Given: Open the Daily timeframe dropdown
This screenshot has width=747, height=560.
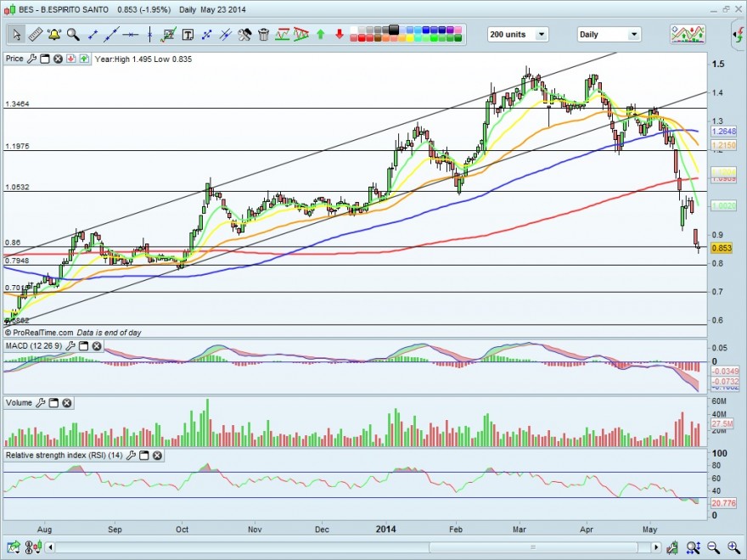Looking at the screenshot, I should click(x=609, y=34).
